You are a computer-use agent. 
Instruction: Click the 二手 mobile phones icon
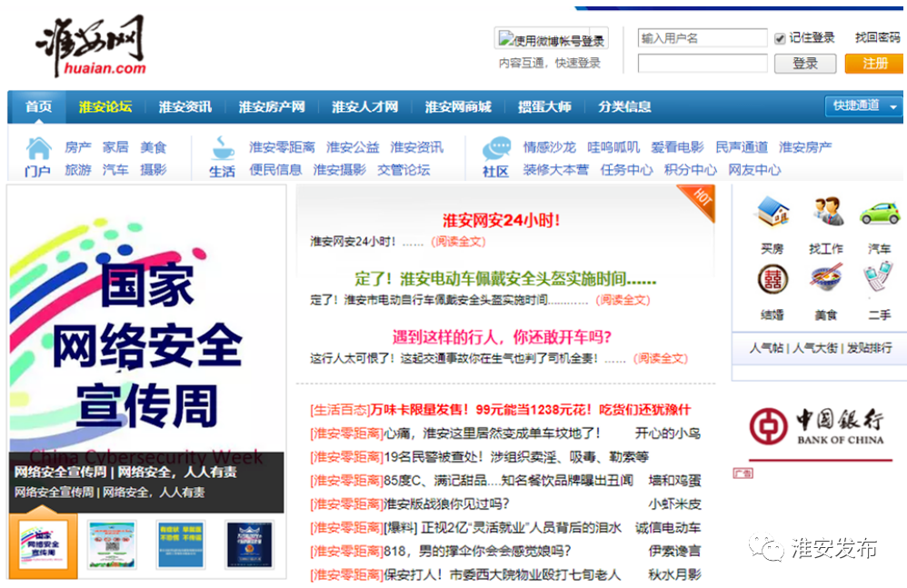[x=879, y=278]
